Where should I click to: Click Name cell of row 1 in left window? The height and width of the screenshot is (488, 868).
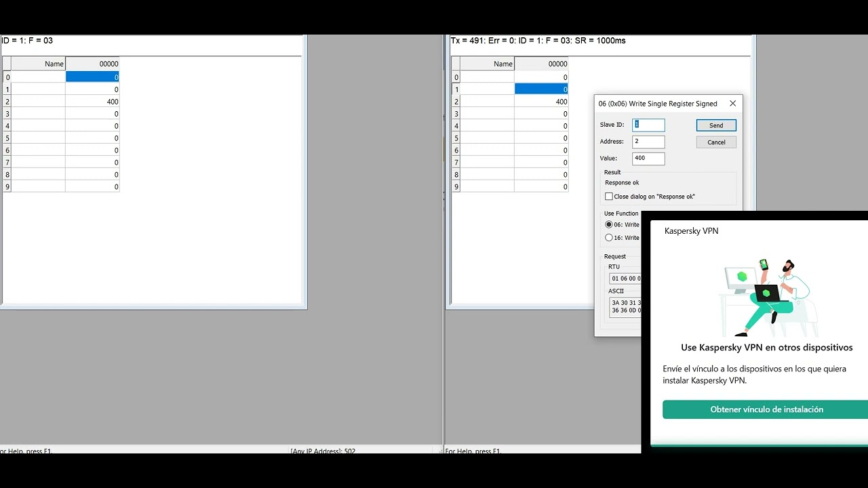[x=39, y=89]
